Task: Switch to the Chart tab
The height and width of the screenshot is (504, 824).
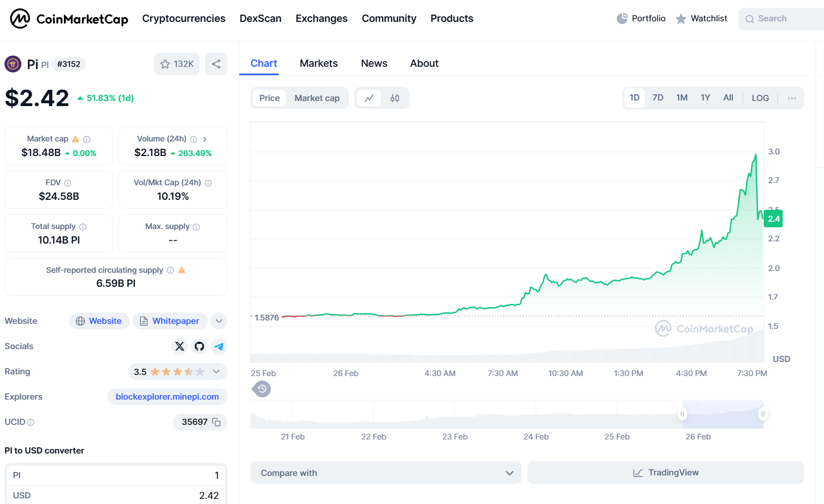Action: coord(264,63)
